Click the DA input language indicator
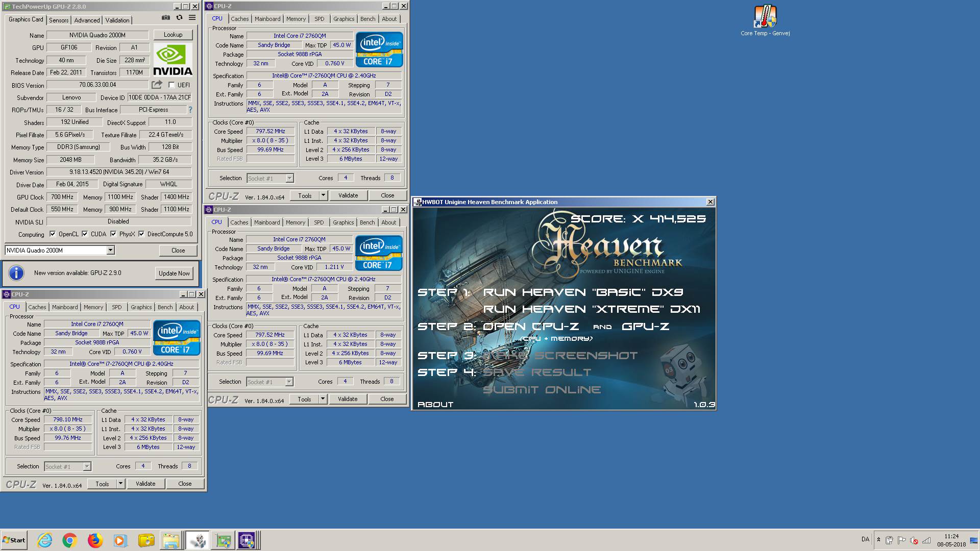980x551 pixels. click(865, 539)
